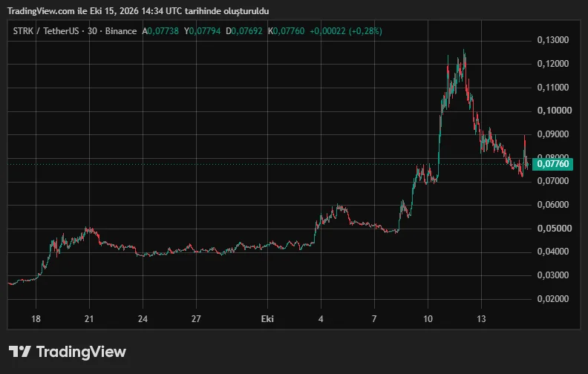
Task: Select the Eki month marker
Action: coord(267,319)
